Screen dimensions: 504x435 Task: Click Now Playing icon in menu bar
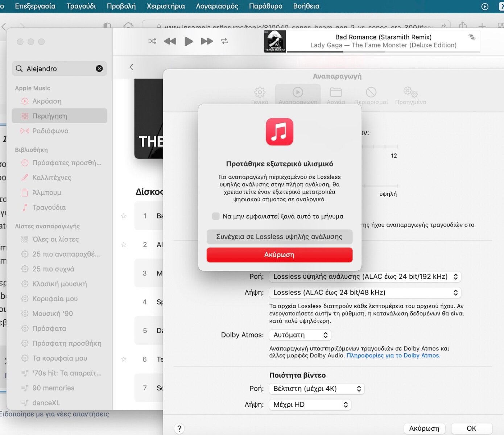(x=485, y=7)
